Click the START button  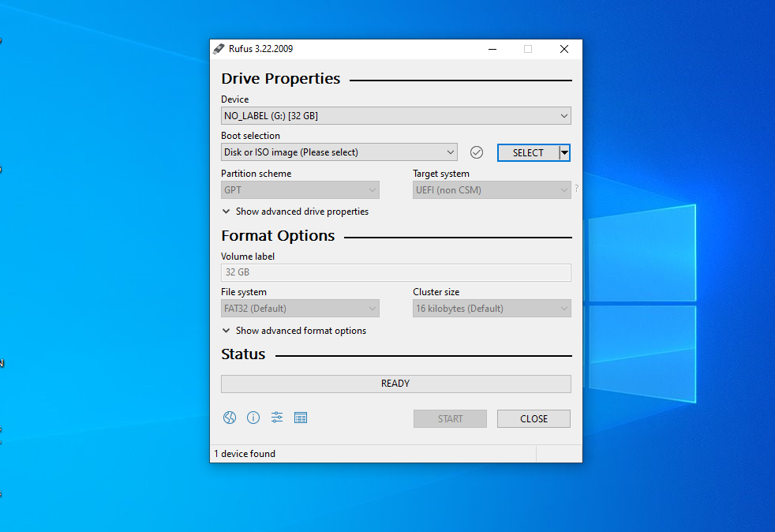pyautogui.click(x=451, y=419)
